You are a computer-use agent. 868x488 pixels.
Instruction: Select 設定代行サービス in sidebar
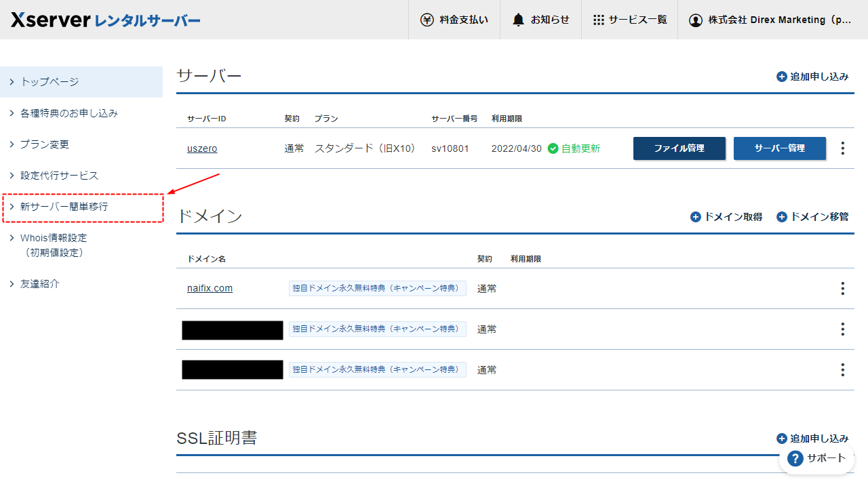81,176
